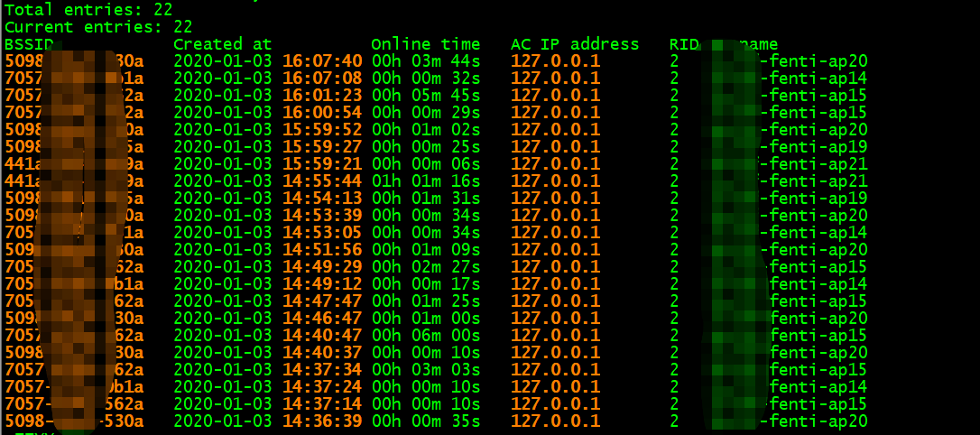Click online time '00h 01m 09s'

(x=426, y=249)
